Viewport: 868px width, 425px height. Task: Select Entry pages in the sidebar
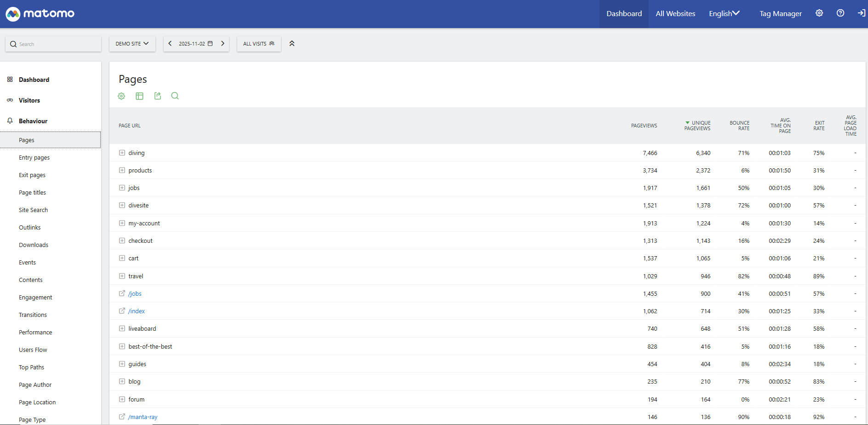coord(34,158)
